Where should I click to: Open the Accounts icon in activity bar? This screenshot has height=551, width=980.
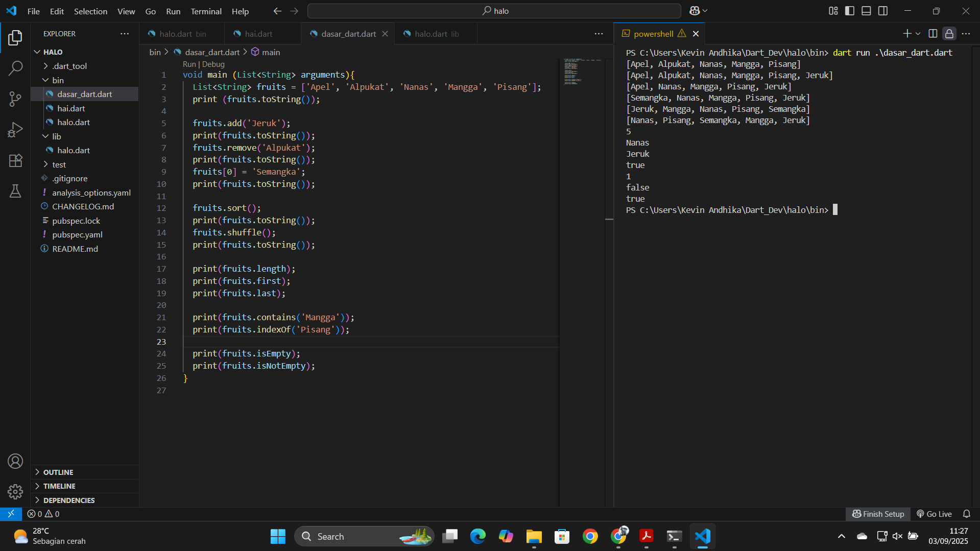(x=15, y=461)
